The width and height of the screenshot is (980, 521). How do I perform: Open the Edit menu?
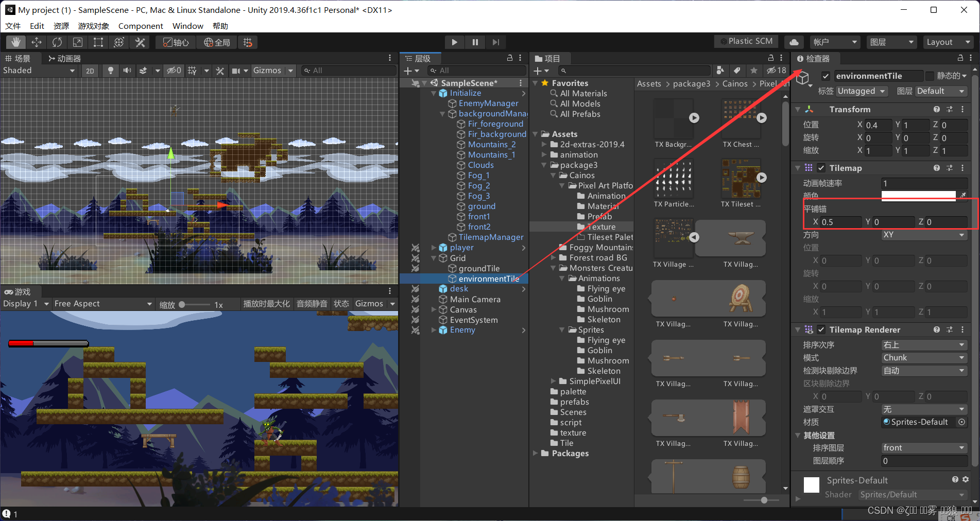pos(37,26)
